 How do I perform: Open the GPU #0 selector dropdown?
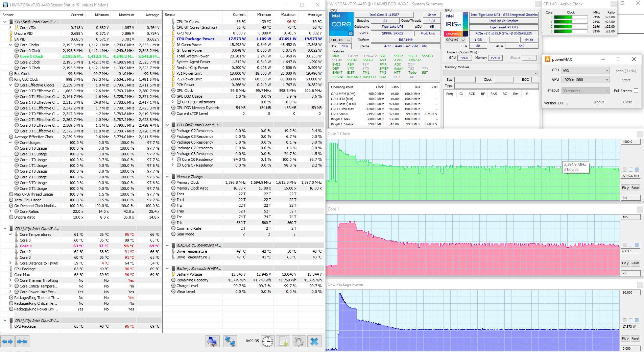(x=455, y=40)
